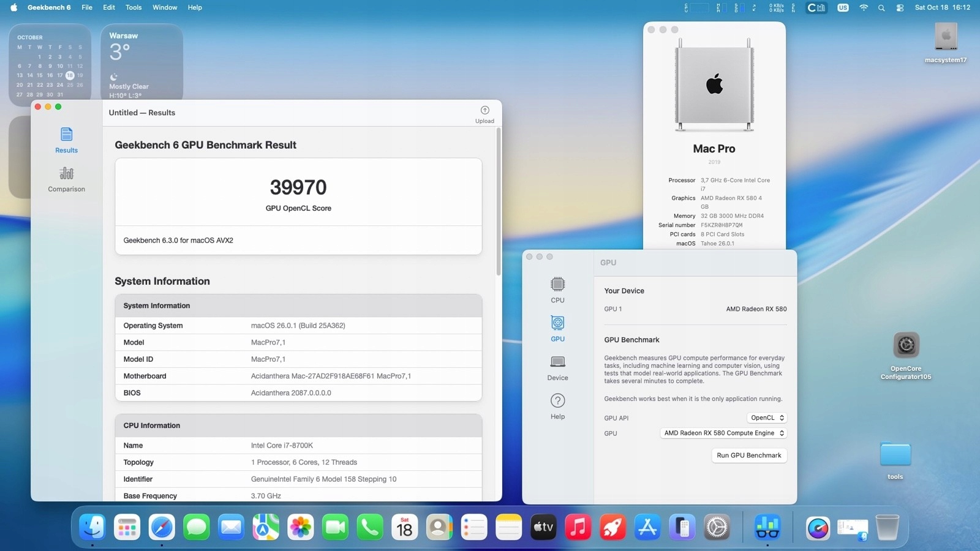Click the Mac Pro image in About window
This screenshot has width=980, height=551.
[714, 84]
